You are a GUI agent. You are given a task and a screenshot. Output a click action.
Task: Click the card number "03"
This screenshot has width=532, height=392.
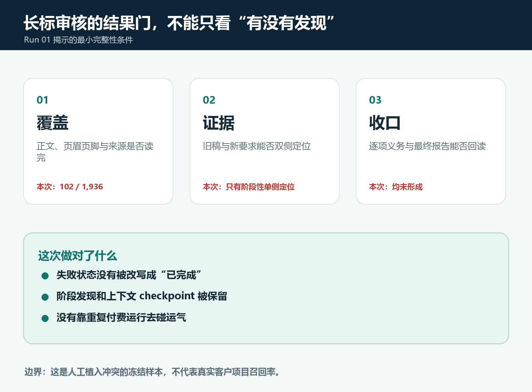375,100
